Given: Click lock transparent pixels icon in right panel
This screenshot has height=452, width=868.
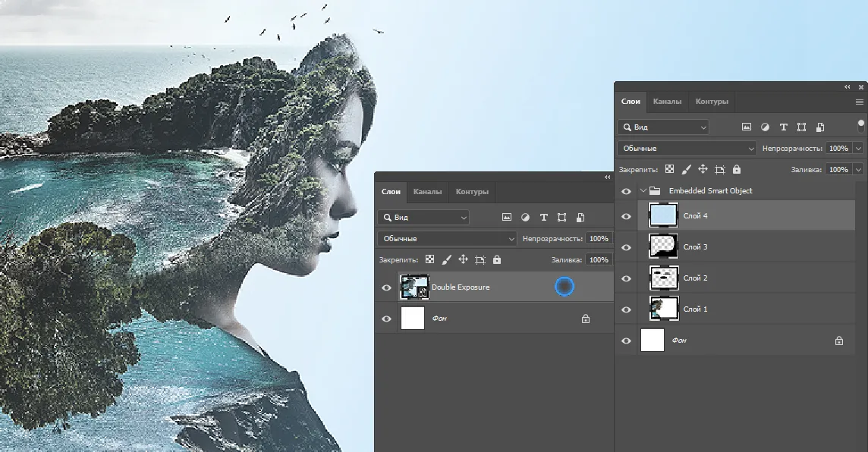Looking at the screenshot, I should pyautogui.click(x=669, y=170).
